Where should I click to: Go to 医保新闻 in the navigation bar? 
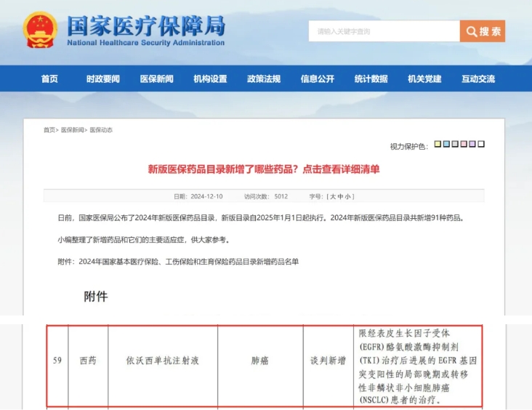[156, 79]
